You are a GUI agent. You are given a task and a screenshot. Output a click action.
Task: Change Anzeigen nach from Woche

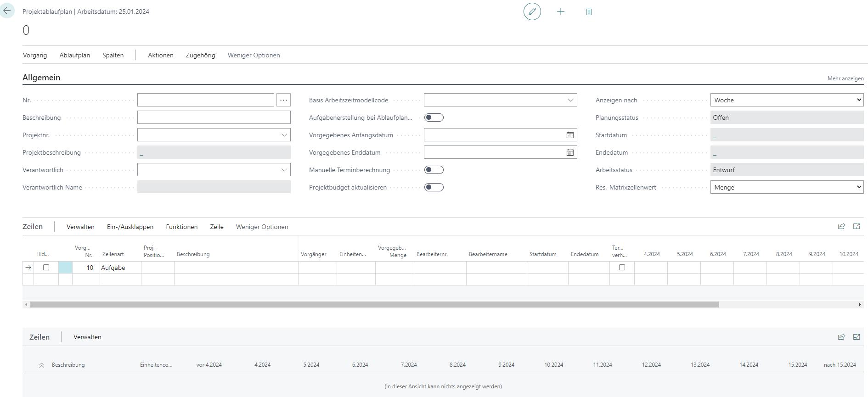coord(787,100)
